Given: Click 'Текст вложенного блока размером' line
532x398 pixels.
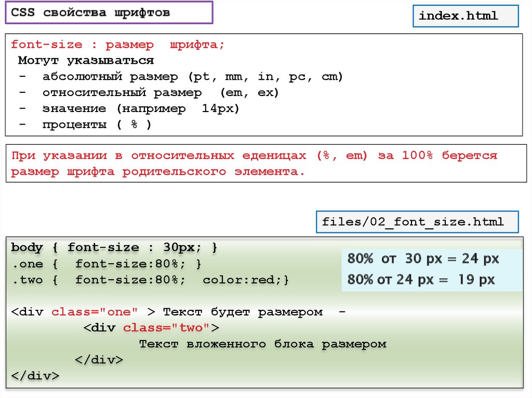Looking at the screenshot, I should pyautogui.click(x=263, y=344).
